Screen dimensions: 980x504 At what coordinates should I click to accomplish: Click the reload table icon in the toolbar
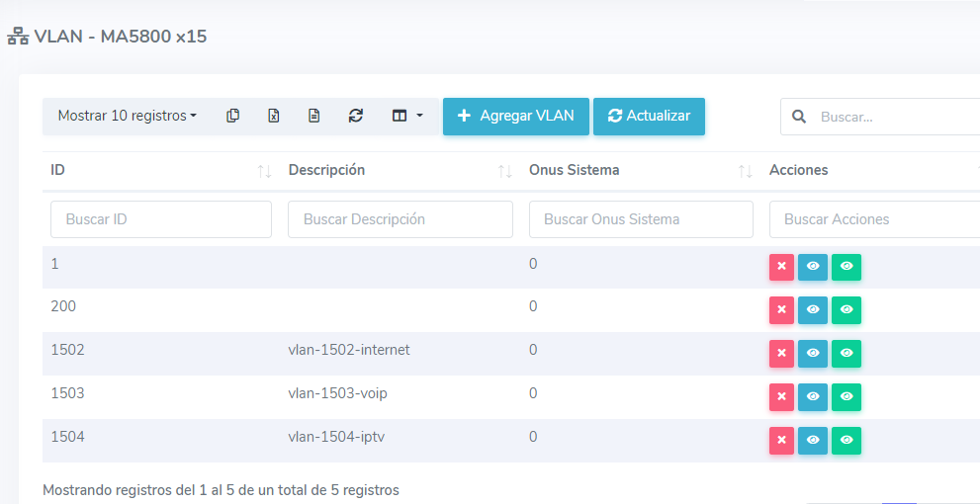point(356,116)
